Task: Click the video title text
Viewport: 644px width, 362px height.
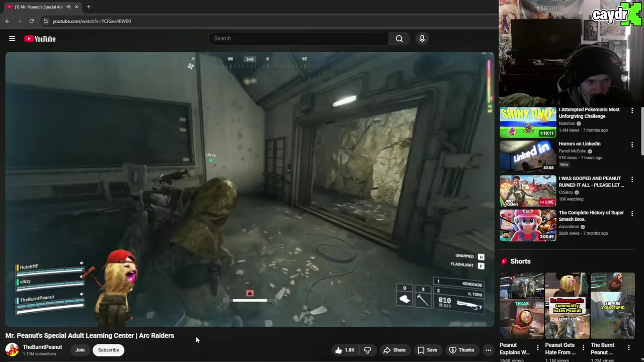Action: click(90, 335)
